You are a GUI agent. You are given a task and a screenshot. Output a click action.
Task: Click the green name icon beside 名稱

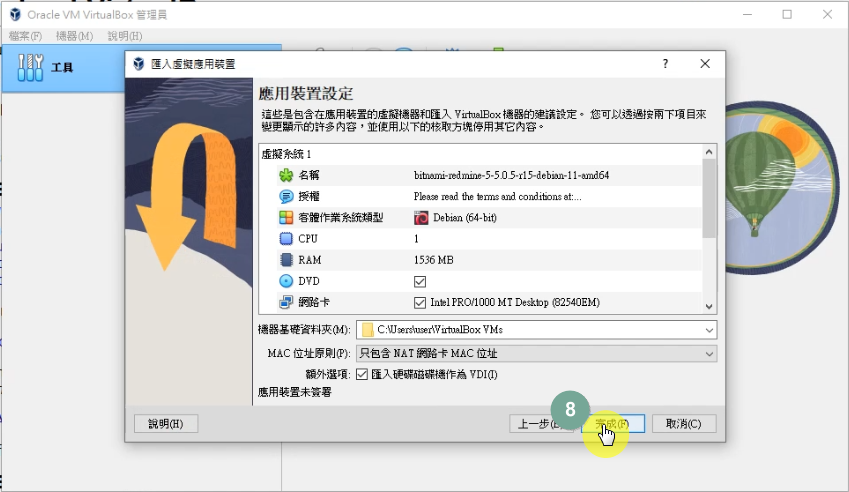pyautogui.click(x=286, y=175)
